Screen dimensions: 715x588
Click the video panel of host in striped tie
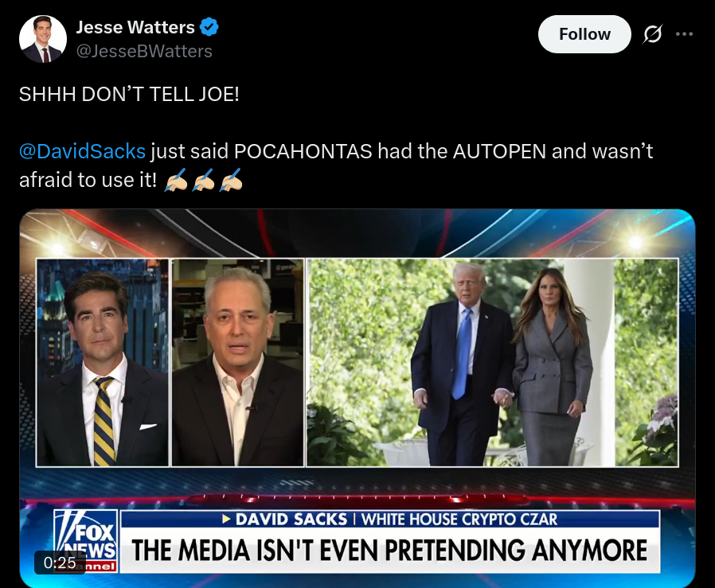[103, 362]
